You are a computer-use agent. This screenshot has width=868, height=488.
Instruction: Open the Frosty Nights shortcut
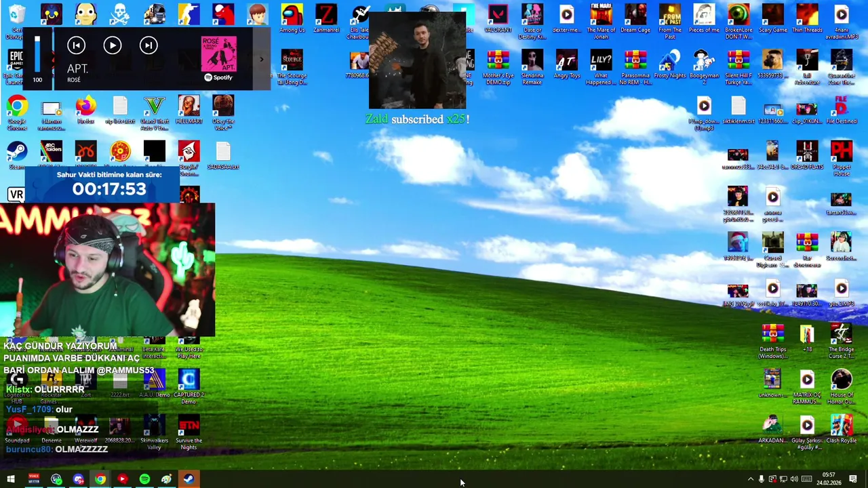pos(670,65)
